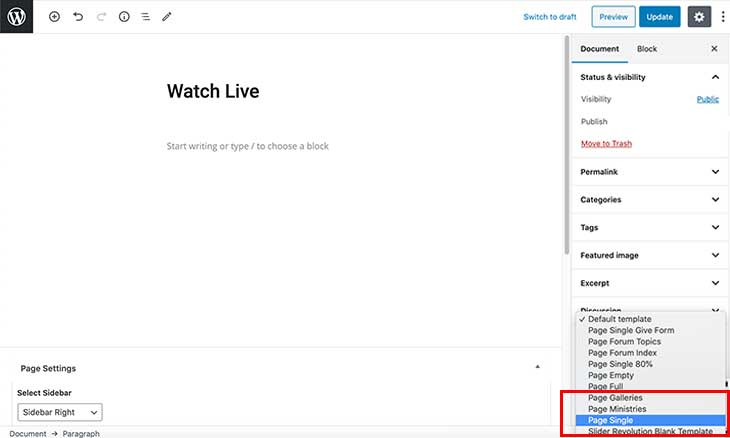Undo the last change

click(x=78, y=17)
